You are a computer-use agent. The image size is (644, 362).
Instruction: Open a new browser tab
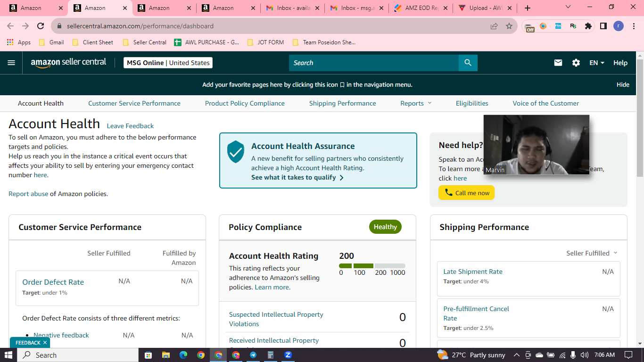coord(528,8)
